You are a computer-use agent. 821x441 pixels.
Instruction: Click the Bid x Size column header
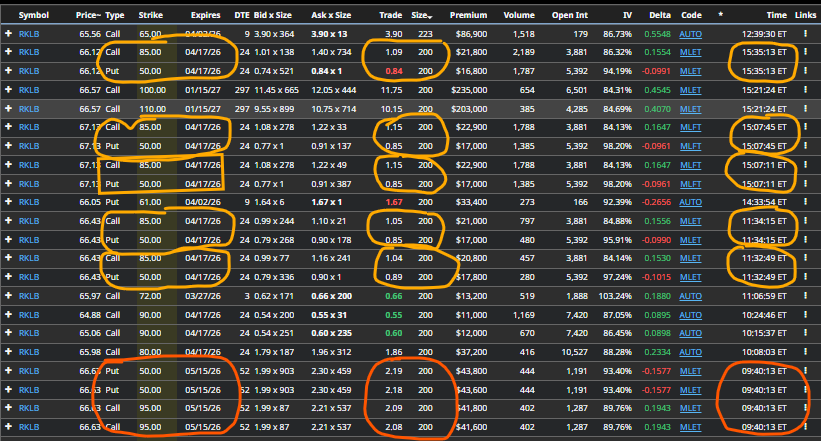click(x=273, y=15)
